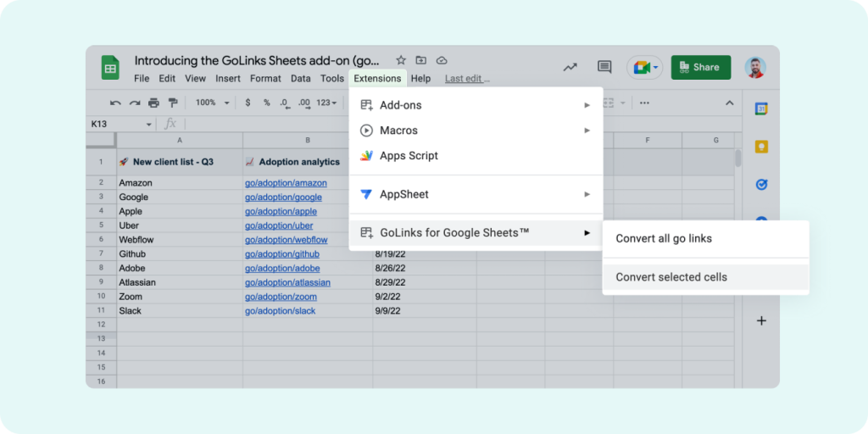Open go/adoption/slack link
Screen dimensions: 868x434
(280, 311)
